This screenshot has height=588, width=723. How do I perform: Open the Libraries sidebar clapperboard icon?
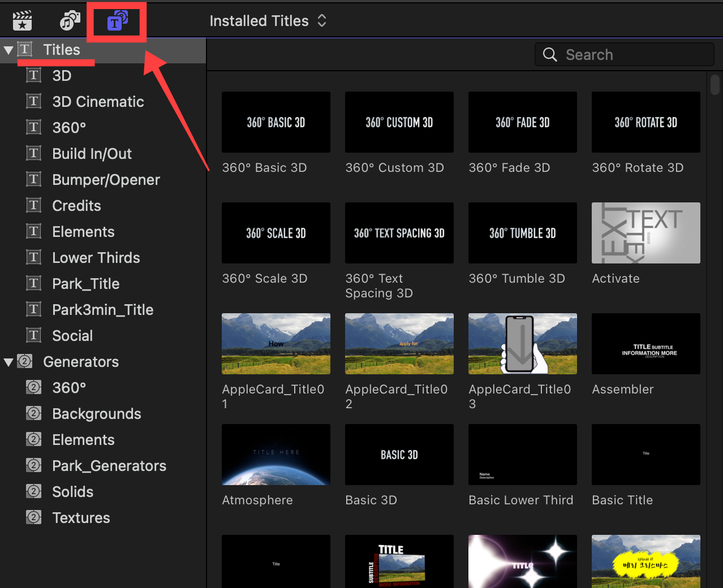pos(22,21)
